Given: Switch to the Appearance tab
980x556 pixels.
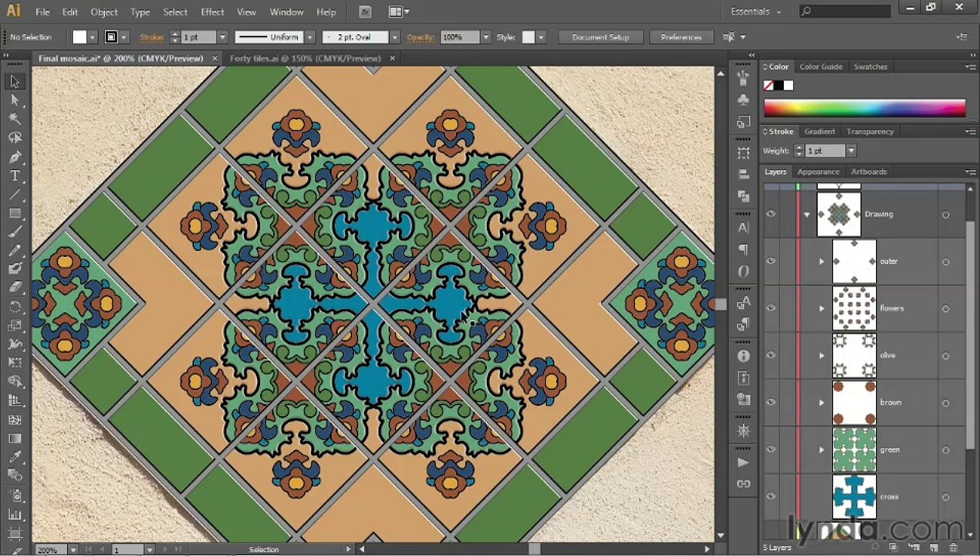Looking at the screenshot, I should pos(818,171).
